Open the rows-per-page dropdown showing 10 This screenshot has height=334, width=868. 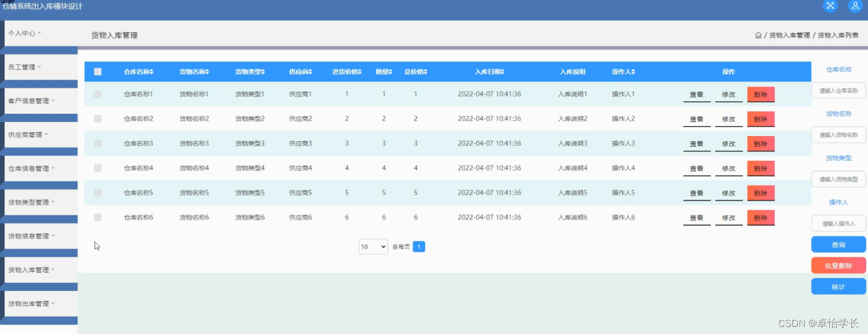click(373, 247)
